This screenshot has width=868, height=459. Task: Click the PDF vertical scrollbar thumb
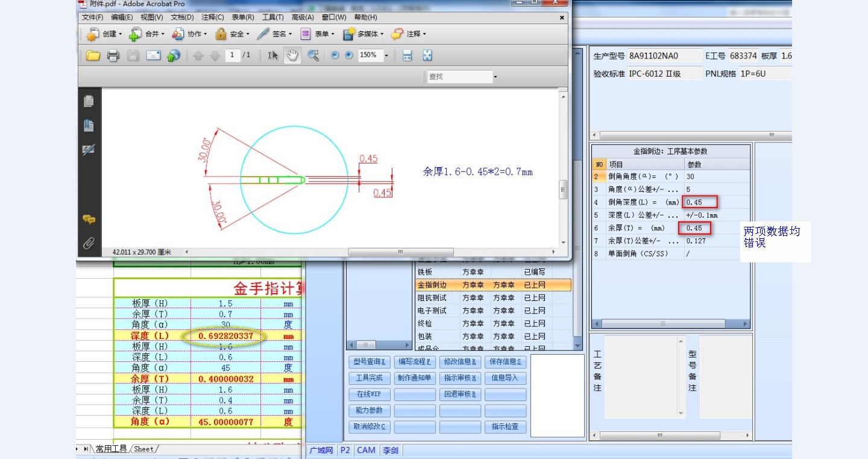click(x=563, y=189)
